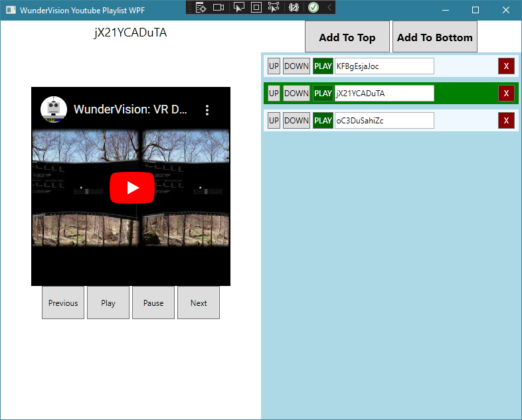Move jX21YCADuTA row down with DOWN
Viewport: 522px width, 420px height.
click(x=297, y=93)
